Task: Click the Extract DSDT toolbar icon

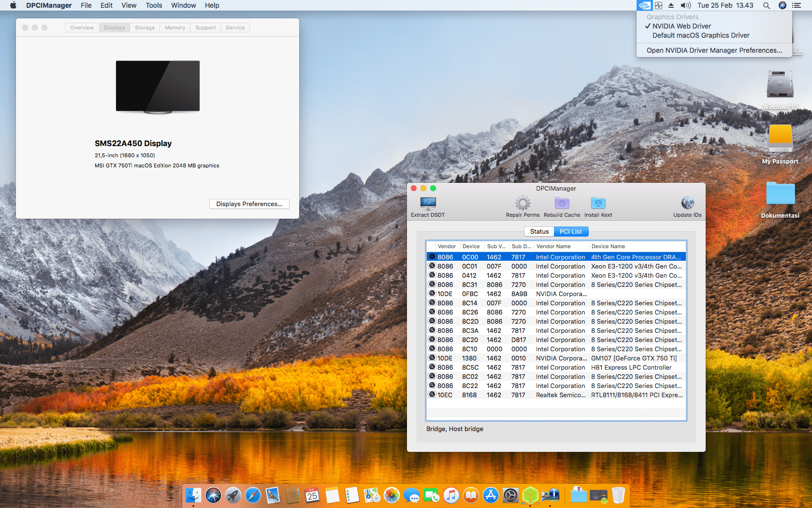Action: (428, 203)
